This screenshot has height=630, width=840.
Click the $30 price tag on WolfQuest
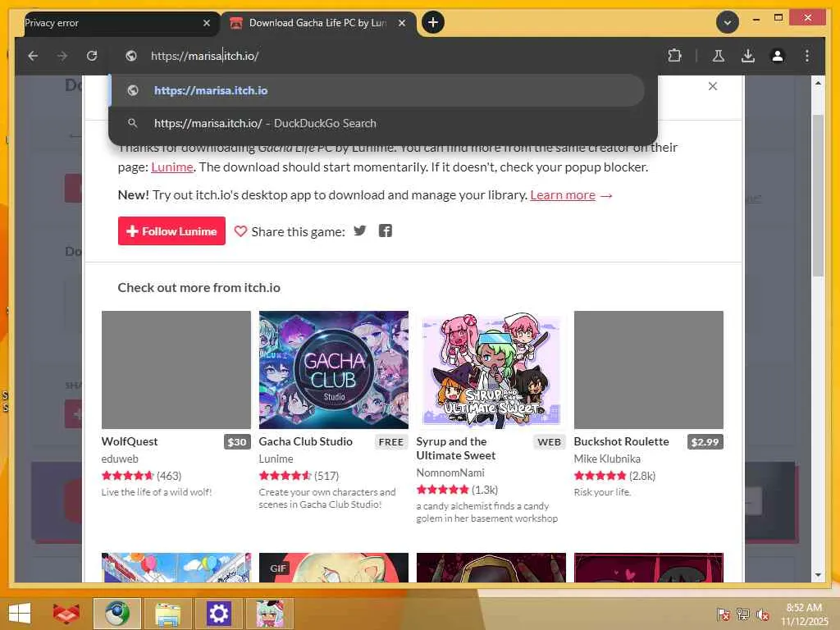237,442
